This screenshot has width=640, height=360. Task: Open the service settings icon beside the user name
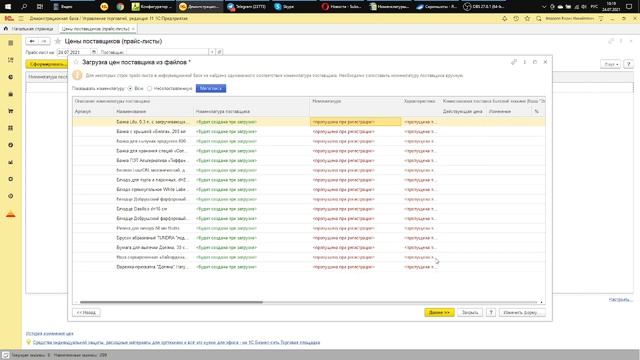601,19
